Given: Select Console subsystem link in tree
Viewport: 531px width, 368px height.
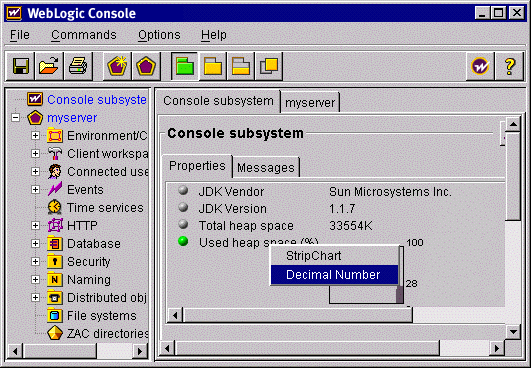Looking at the screenshot, I should 97,100.
